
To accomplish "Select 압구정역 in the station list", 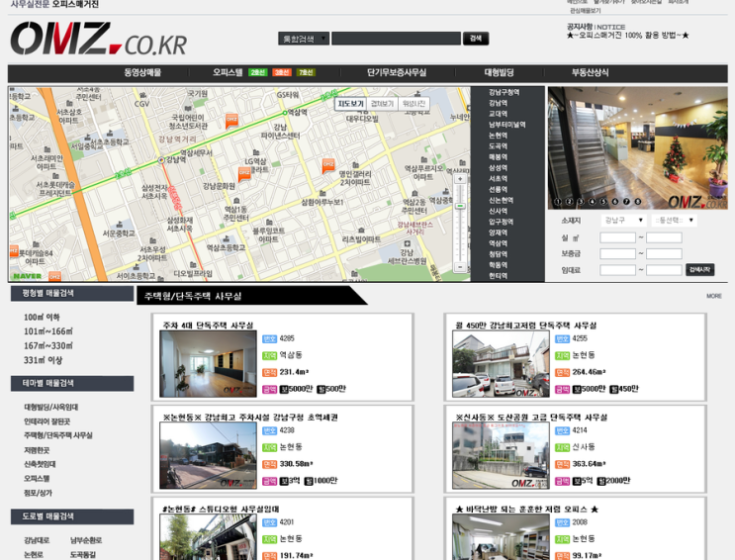I will click(x=502, y=222).
